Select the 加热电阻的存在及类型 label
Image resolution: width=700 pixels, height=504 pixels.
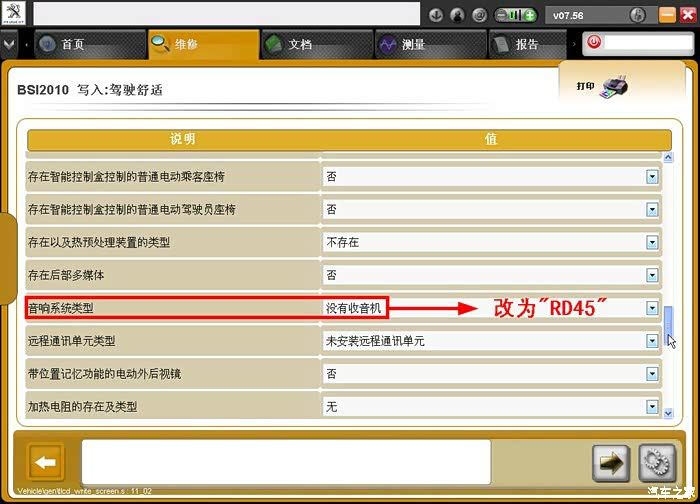click(x=83, y=407)
